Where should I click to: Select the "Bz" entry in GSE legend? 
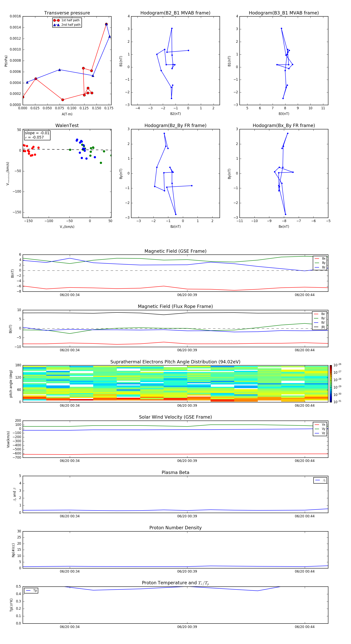point(320,267)
